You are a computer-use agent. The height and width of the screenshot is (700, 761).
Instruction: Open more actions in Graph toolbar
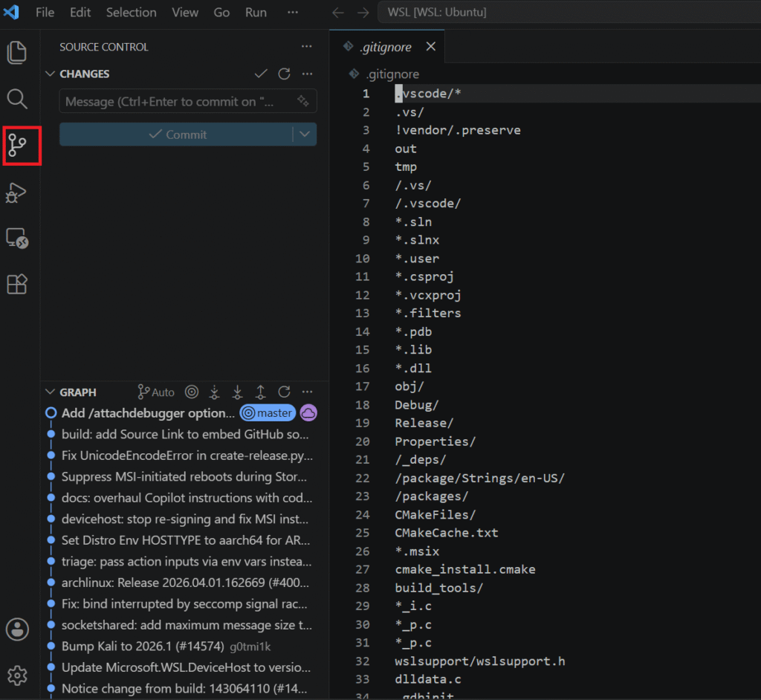pos(307,392)
